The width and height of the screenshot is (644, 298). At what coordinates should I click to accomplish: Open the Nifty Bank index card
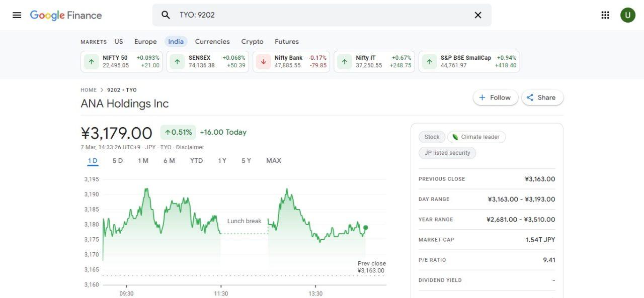291,62
